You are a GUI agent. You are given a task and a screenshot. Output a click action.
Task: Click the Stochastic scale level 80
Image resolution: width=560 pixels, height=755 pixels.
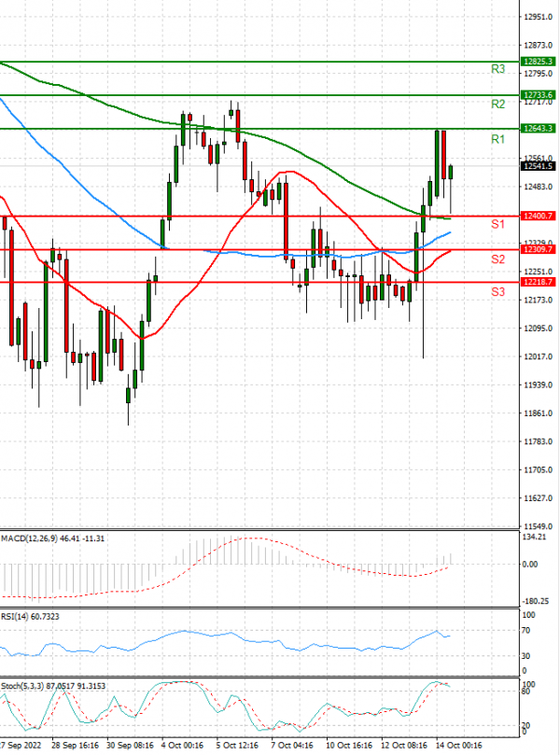coord(526,692)
